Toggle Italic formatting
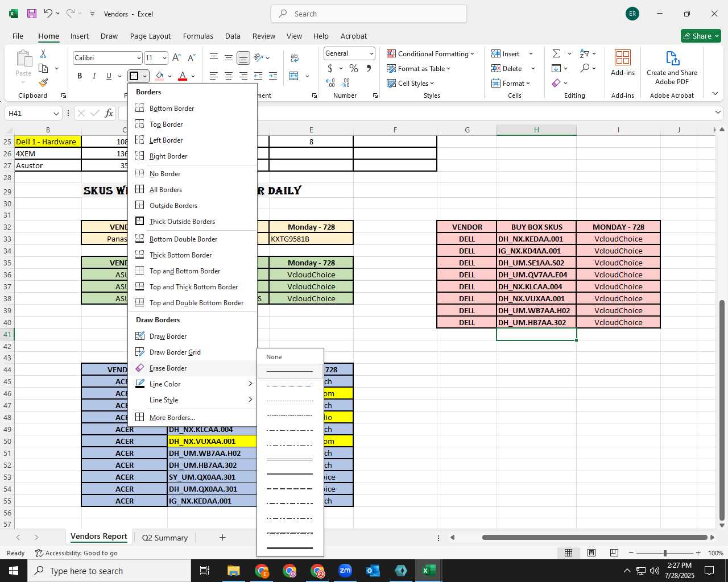The height and width of the screenshot is (582, 728). point(94,76)
